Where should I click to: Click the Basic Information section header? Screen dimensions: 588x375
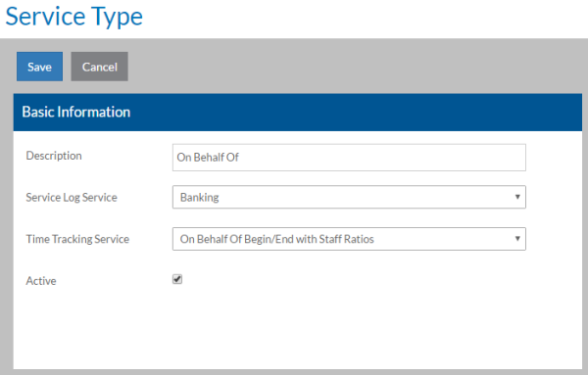(x=76, y=112)
